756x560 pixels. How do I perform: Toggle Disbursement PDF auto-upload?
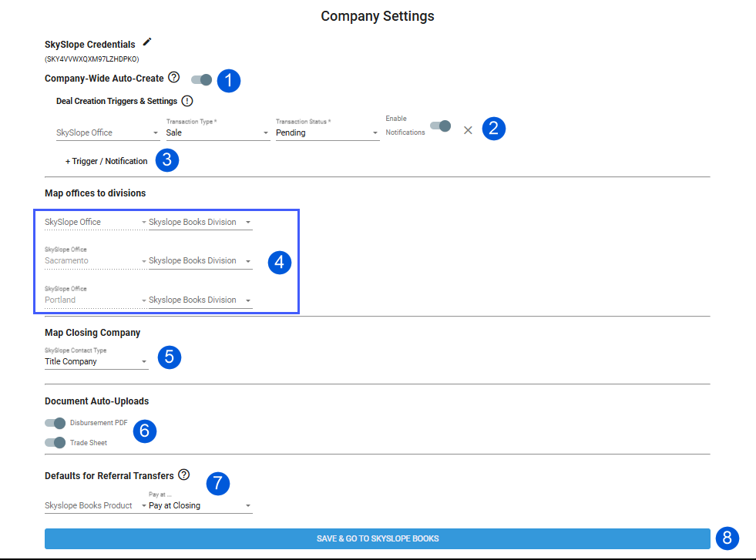(x=55, y=423)
